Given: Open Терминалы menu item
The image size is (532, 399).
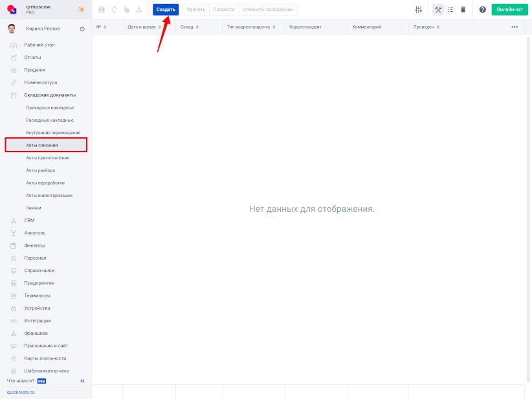Looking at the screenshot, I should [x=37, y=296].
